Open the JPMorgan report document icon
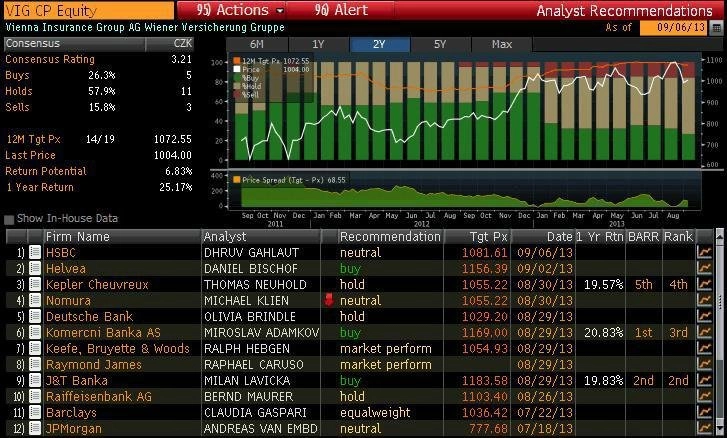Screen dimensions: 727x438 pyautogui.click(x=35, y=428)
